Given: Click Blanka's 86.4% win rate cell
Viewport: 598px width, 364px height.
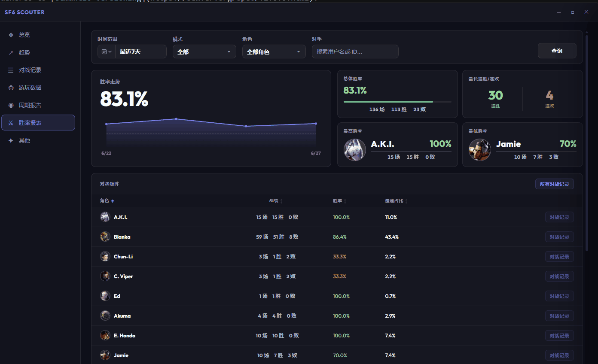Looking at the screenshot, I should click(340, 237).
